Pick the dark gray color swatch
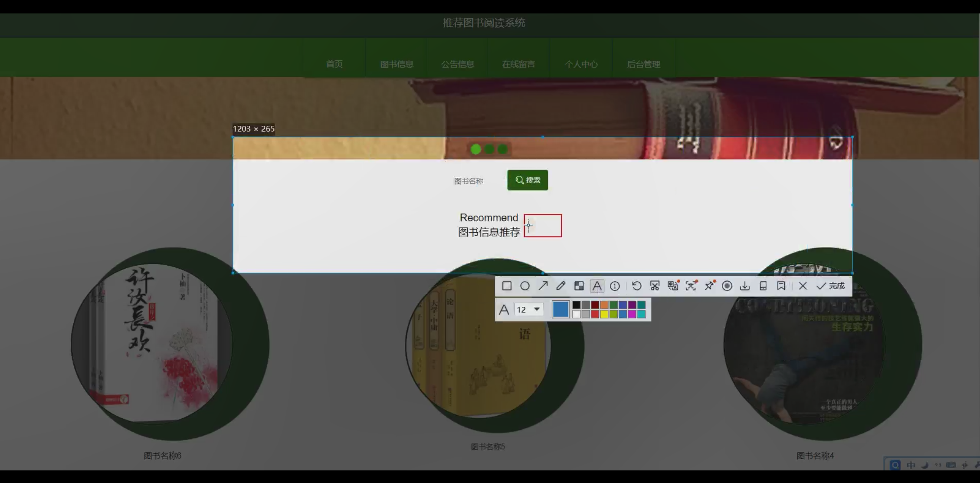This screenshot has height=483, width=980. pyautogui.click(x=586, y=305)
